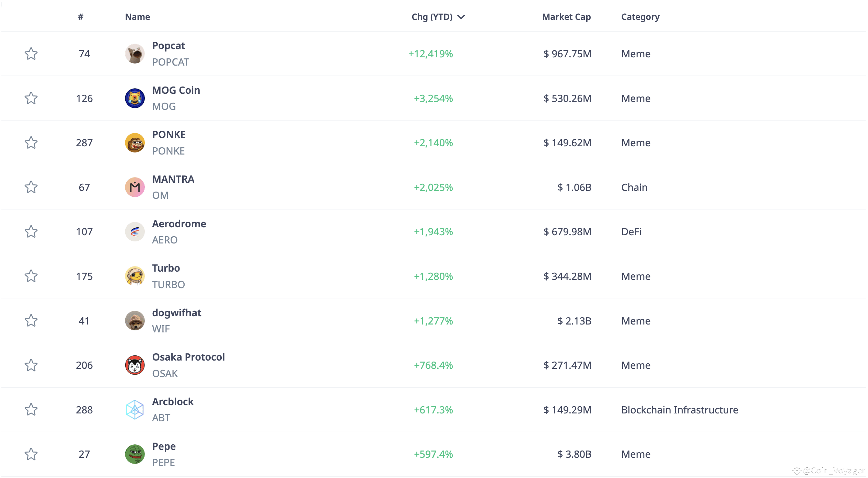This screenshot has width=868, height=478.
Task: Open the Osaka Protocol coin link
Action: pos(188,357)
